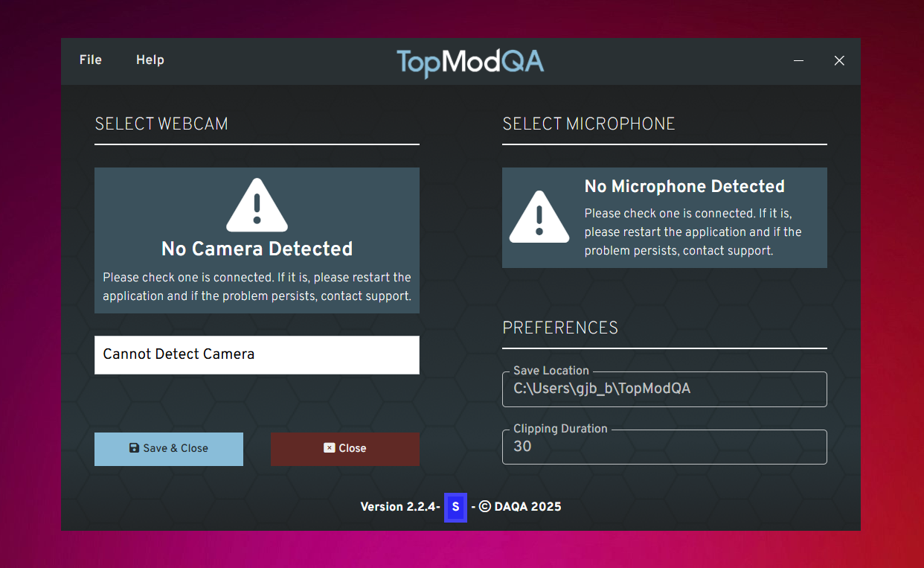Click the Version 2.2.4 text

(x=400, y=507)
